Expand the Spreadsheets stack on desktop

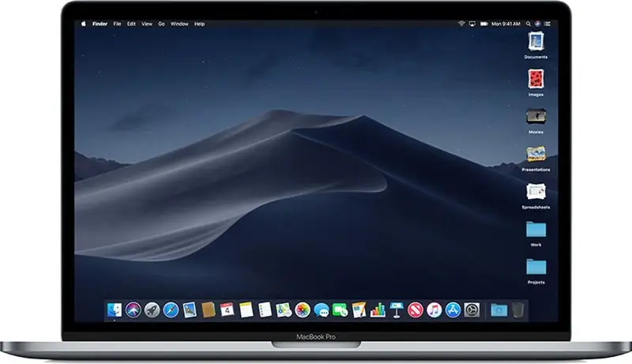coord(536,192)
